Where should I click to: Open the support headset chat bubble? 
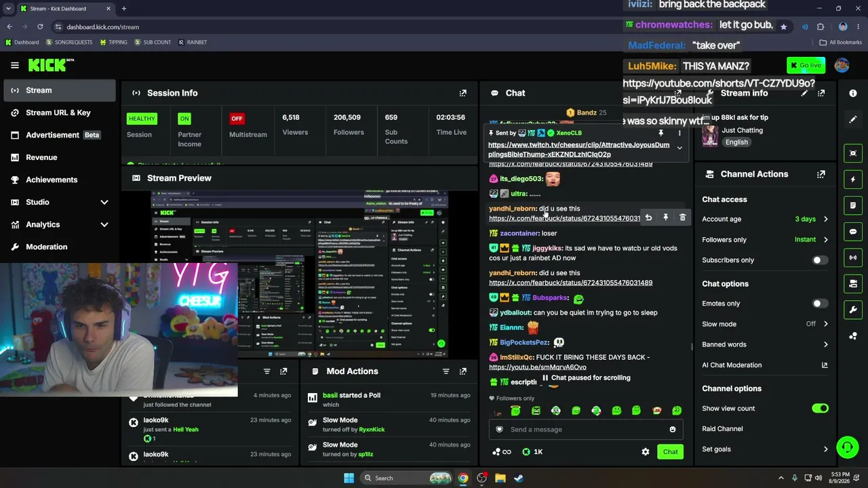coord(848,447)
